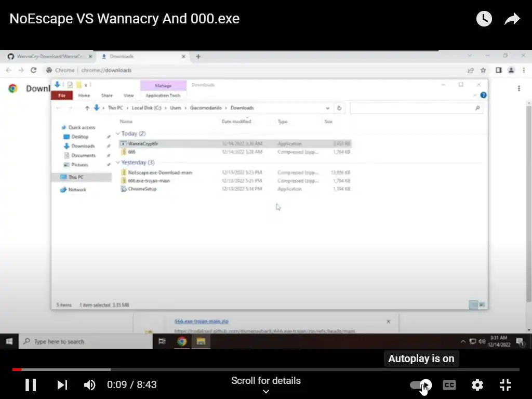Open Chrome profile avatar
Screen dimensions: 532x399
click(511, 70)
